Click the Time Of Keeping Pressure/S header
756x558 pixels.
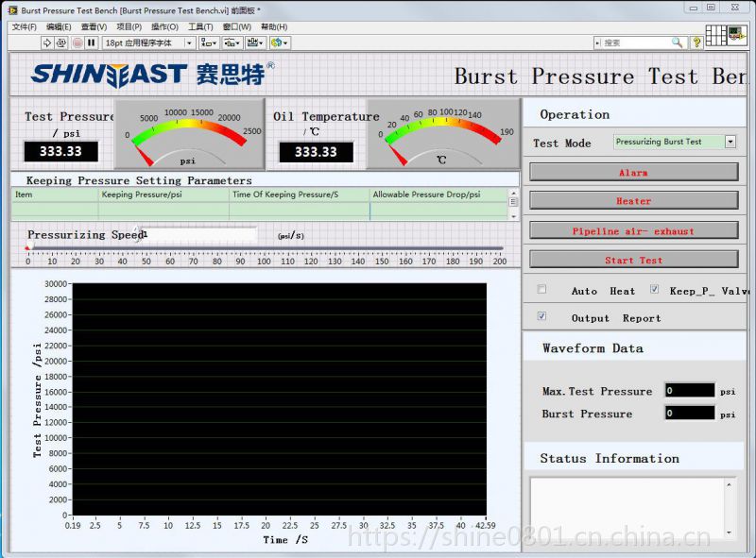[300, 194]
